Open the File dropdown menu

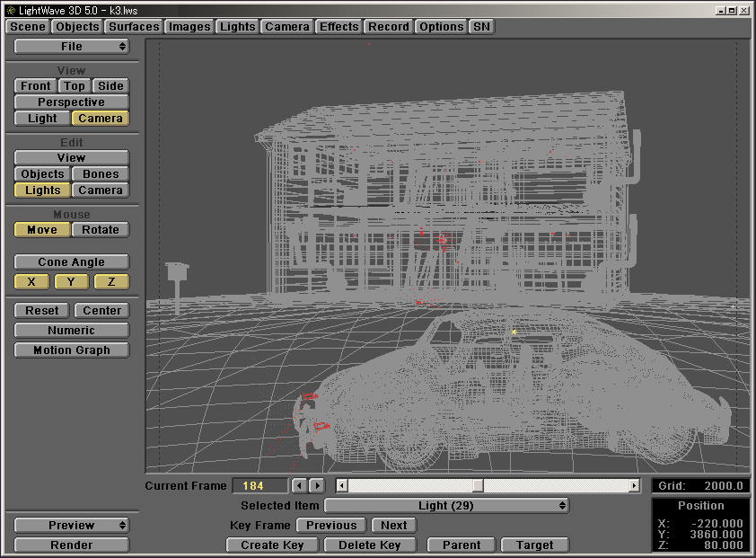[71, 47]
